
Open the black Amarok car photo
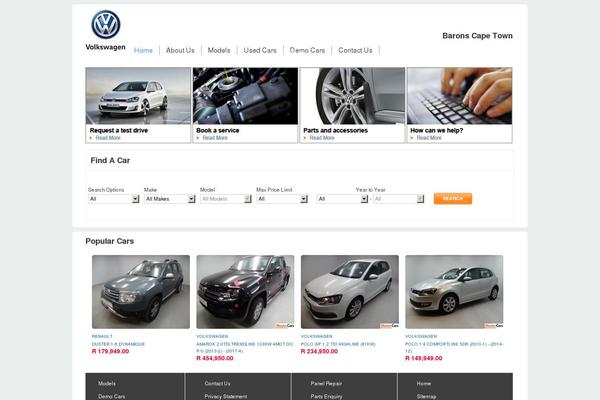(x=245, y=292)
